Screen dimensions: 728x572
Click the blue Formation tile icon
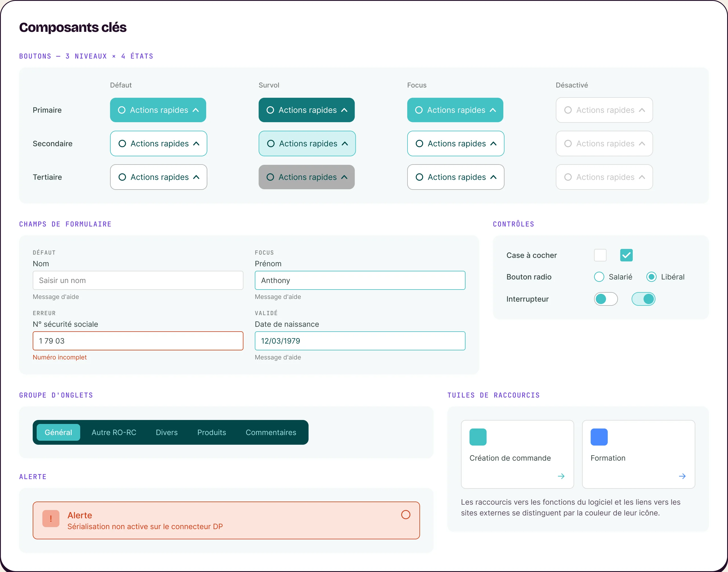point(599,437)
